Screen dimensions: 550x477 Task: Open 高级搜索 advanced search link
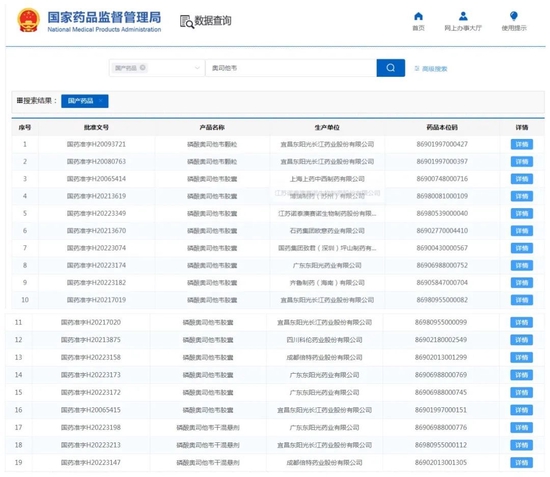click(431, 69)
